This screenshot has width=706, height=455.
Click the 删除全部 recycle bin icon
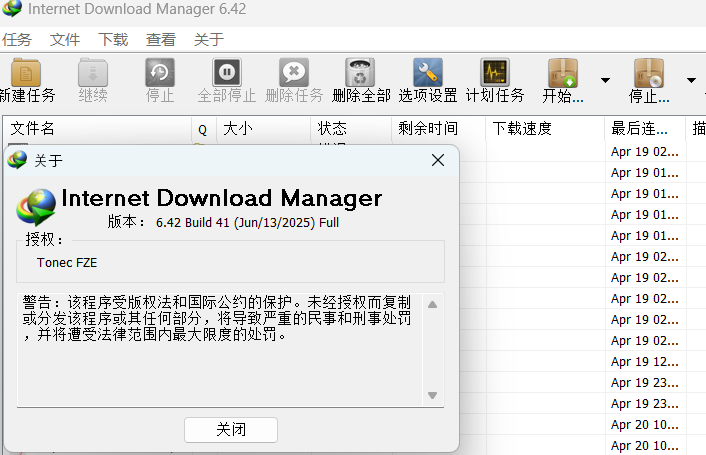tap(360, 72)
